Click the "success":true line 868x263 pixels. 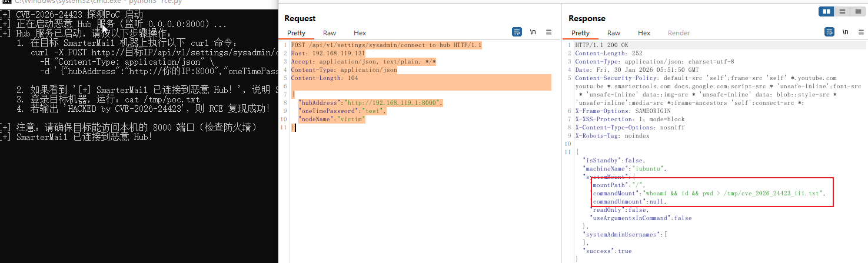[x=607, y=251]
